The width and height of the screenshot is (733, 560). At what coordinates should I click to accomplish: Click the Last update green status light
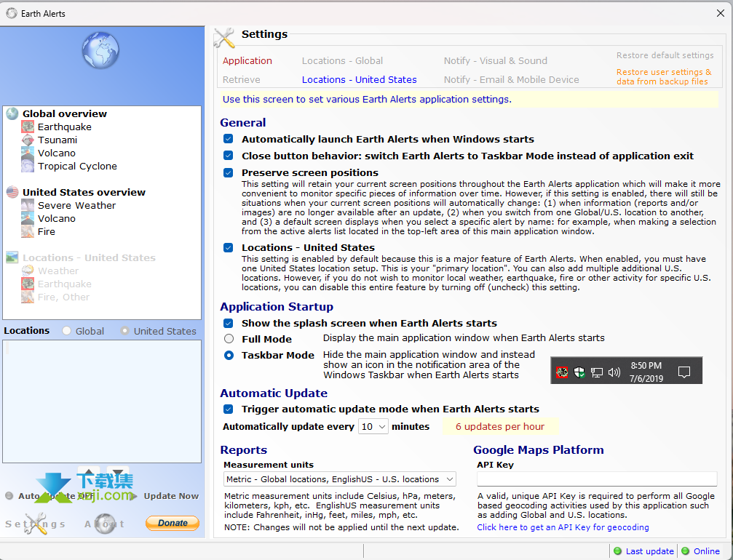click(617, 551)
